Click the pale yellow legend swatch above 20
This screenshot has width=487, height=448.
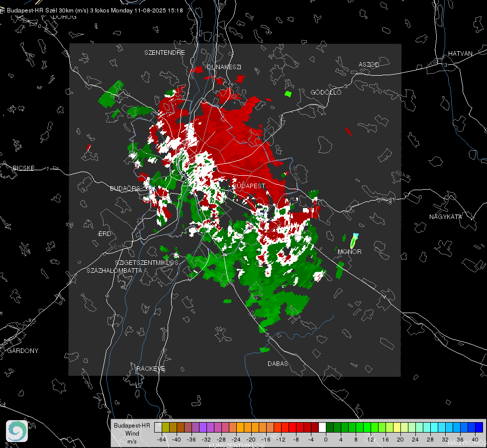[x=397, y=428]
